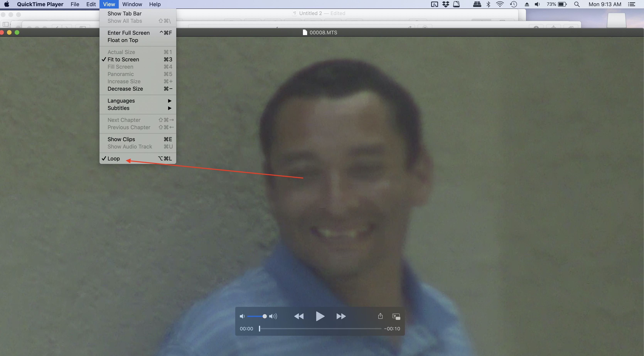
Task: Click the rewind button in playback controls
Action: (298, 316)
